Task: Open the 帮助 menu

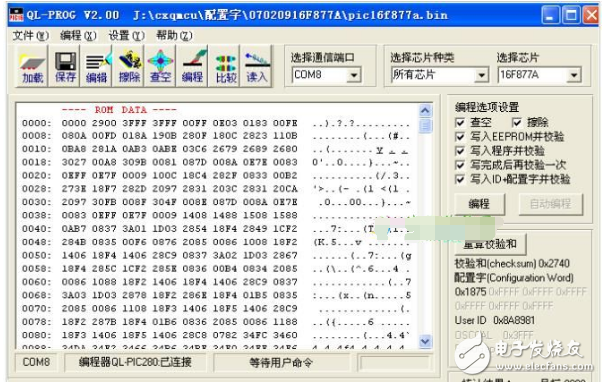Action: (x=174, y=36)
